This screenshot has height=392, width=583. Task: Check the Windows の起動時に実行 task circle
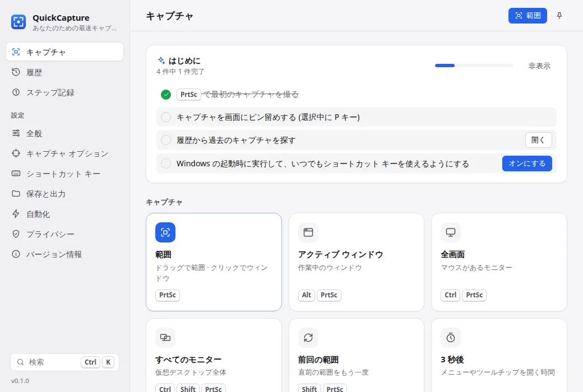(166, 164)
